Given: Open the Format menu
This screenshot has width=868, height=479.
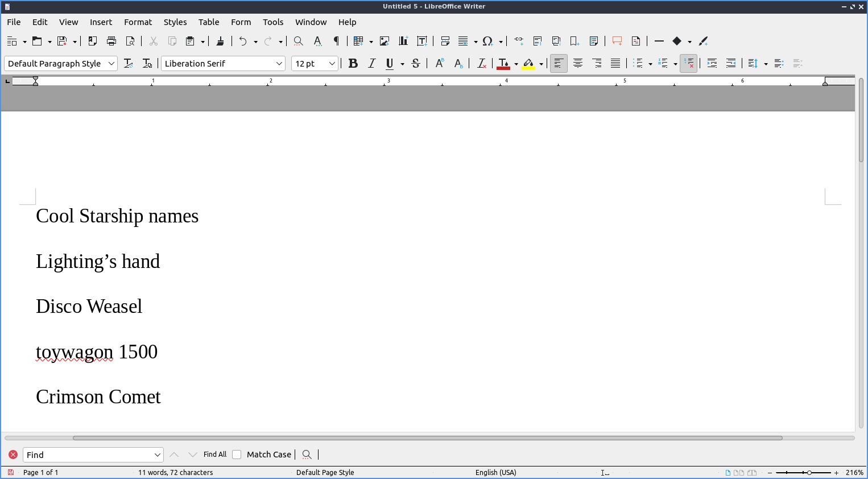Looking at the screenshot, I should [138, 22].
